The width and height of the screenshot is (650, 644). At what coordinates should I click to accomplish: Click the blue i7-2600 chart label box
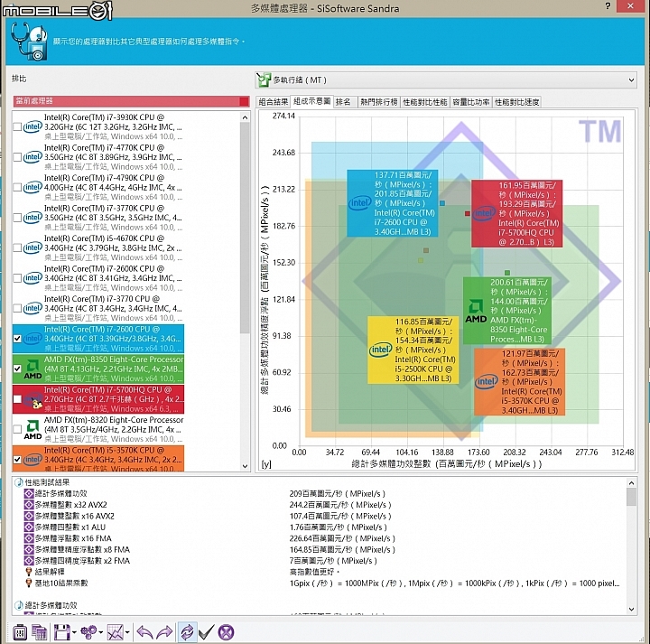(392, 203)
